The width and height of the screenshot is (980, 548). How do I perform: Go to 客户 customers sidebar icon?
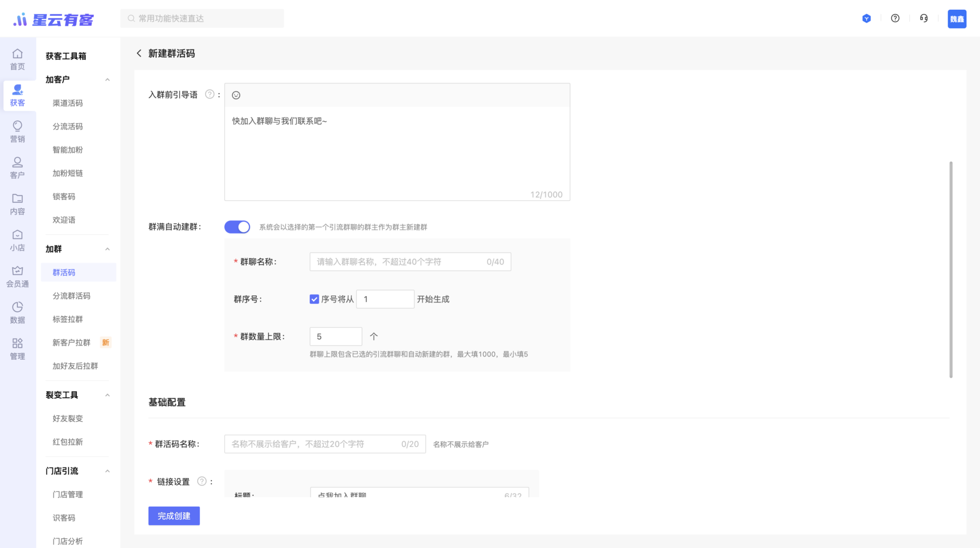(x=17, y=168)
